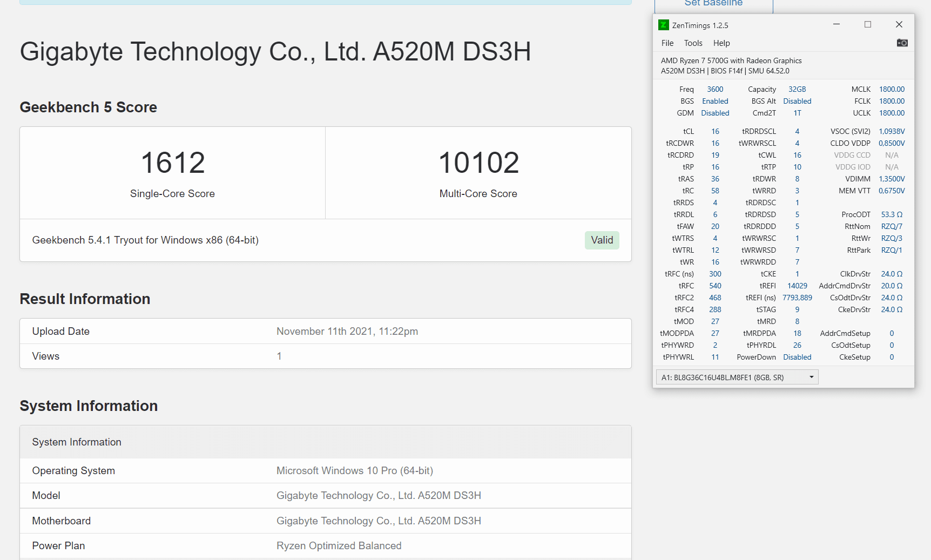Click the Valid badge
The height and width of the screenshot is (560, 931).
tap(602, 240)
